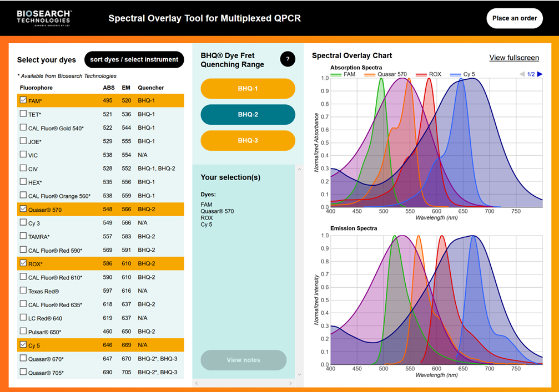The width and height of the screenshot is (559, 392).
Task: Click the Place an order button
Action: 514,18
